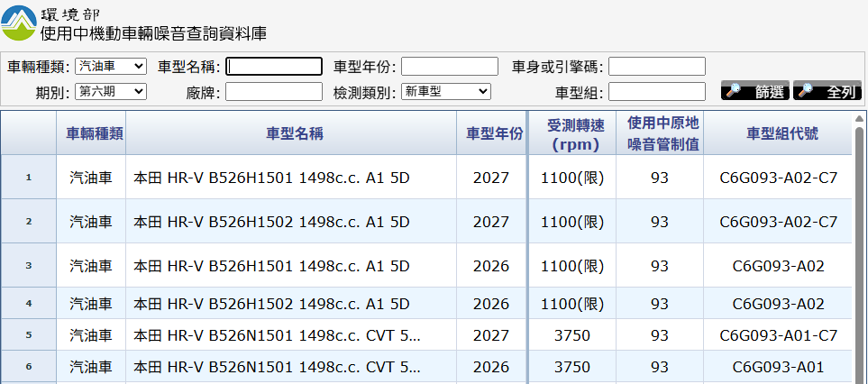
Task: Open the 檢測類別 dropdown showing 新車型
Action: coord(446,91)
